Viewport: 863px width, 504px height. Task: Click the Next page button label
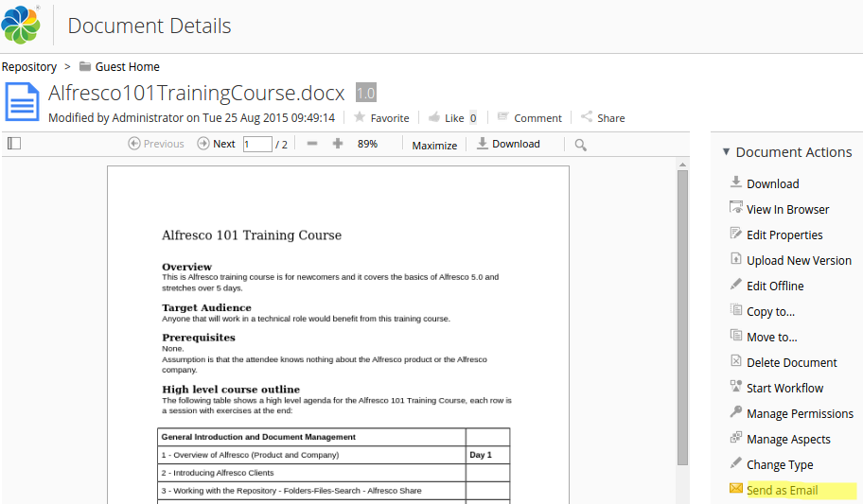pyautogui.click(x=224, y=144)
